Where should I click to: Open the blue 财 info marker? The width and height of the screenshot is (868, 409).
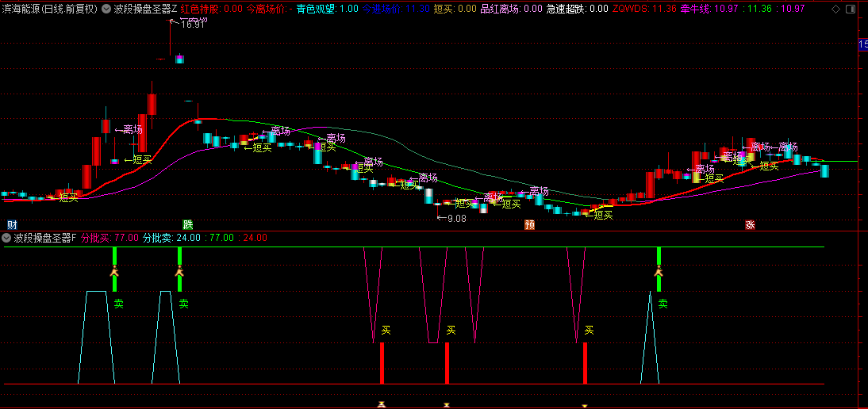point(11,224)
